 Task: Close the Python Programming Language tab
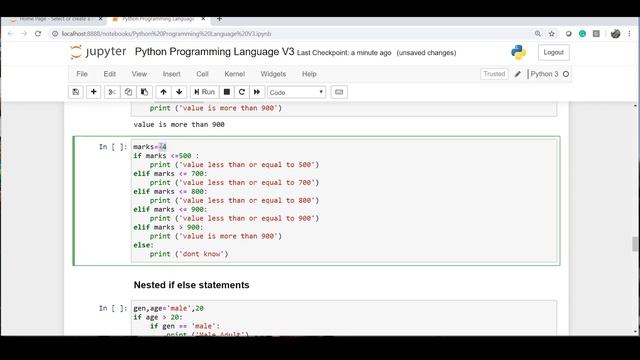pyautogui.click(x=203, y=19)
